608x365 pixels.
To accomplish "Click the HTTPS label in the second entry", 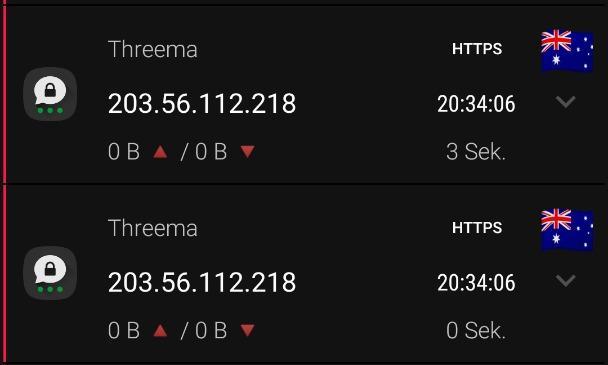I will click(x=477, y=228).
